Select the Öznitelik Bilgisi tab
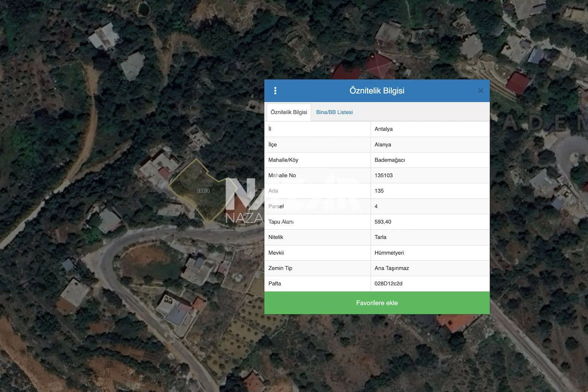Viewport: 588px width, 392px height. point(289,112)
